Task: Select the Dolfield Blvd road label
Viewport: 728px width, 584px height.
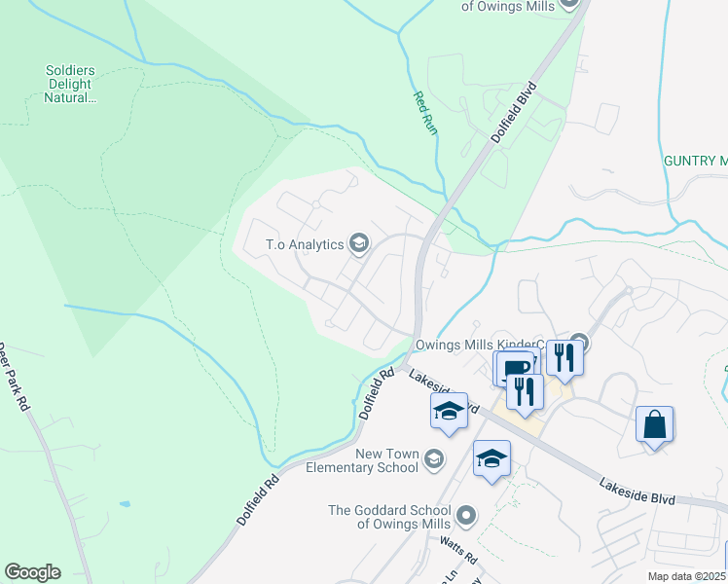Action: point(514,112)
